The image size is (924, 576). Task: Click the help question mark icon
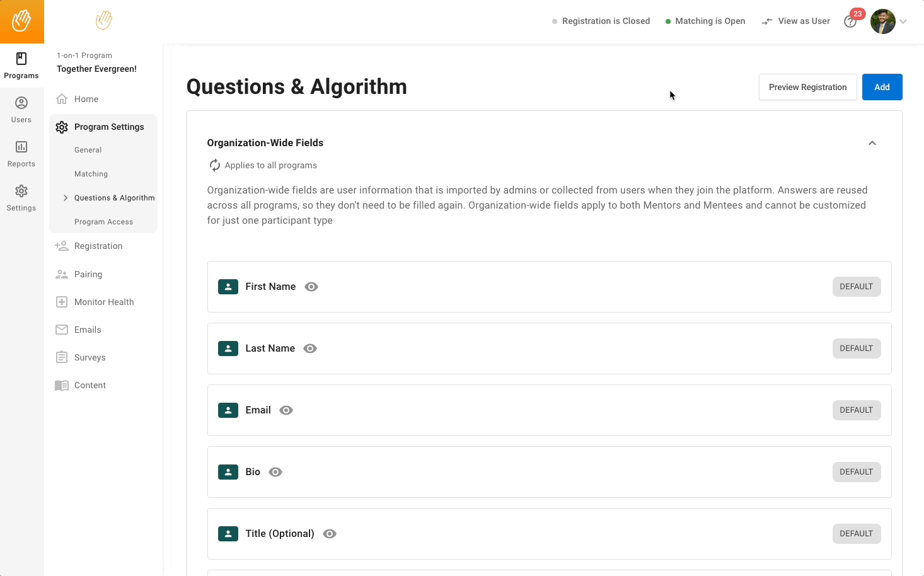850,22
